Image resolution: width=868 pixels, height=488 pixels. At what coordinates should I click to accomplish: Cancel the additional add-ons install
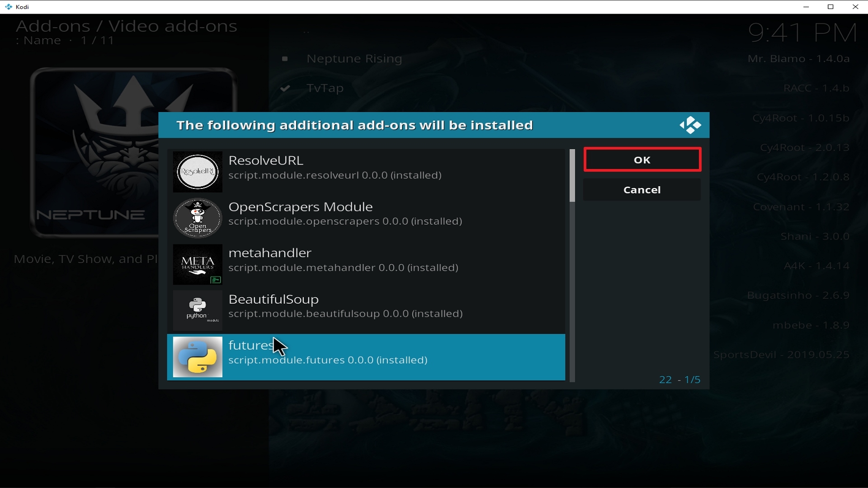click(642, 190)
